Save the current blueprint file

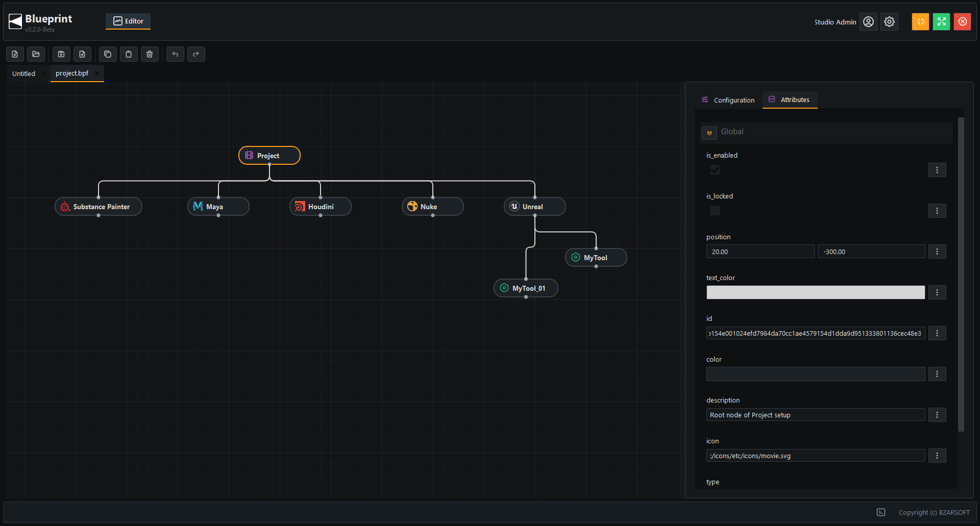pyautogui.click(x=61, y=54)
